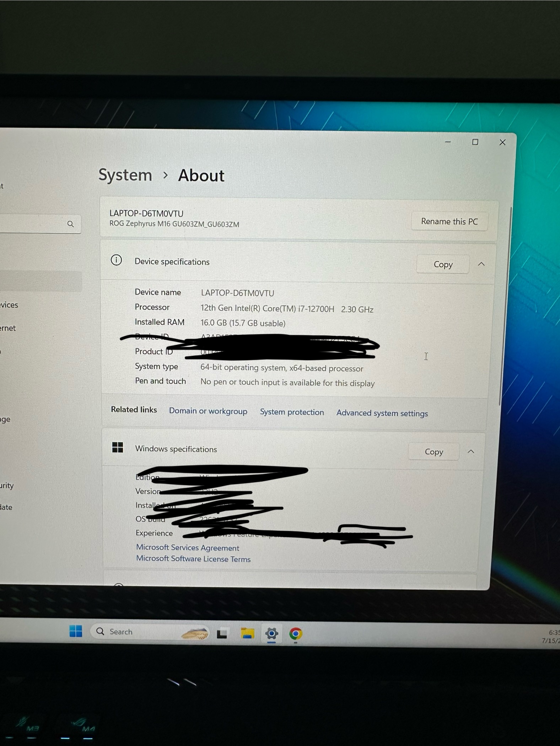
Task: Open Advanced system settings
Action: tap(382, 413)
